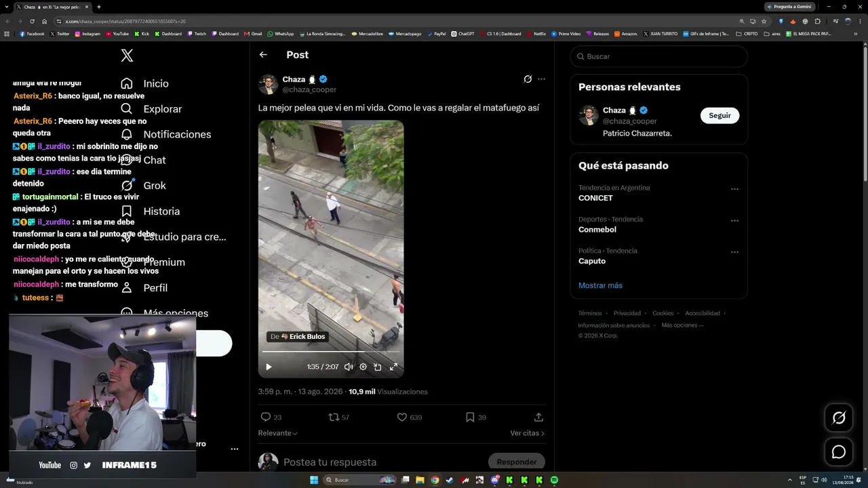Click Pregunta a Gemini button
The height and width of the screenshot is (488, 868).
(789, 7)
